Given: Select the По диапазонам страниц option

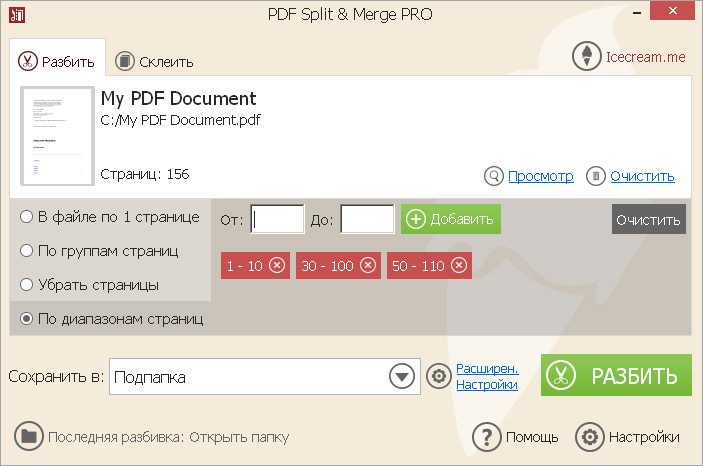Looking at the screenshot, I should click(x=112, y=319).
